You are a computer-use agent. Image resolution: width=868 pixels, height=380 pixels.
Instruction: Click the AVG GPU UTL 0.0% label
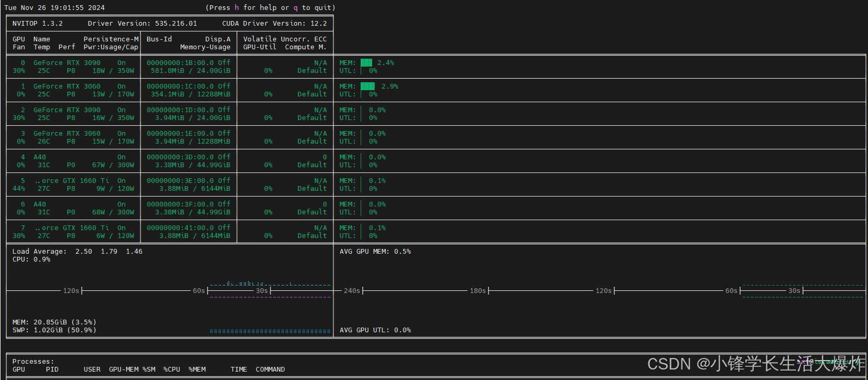[x=375, y=330]
